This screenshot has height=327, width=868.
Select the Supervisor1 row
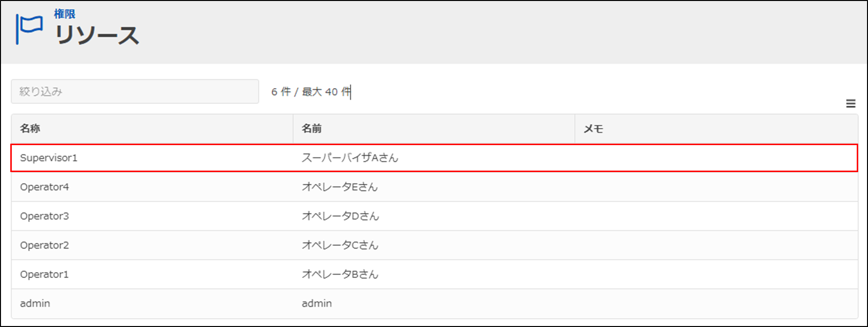[x=48, y=158]
